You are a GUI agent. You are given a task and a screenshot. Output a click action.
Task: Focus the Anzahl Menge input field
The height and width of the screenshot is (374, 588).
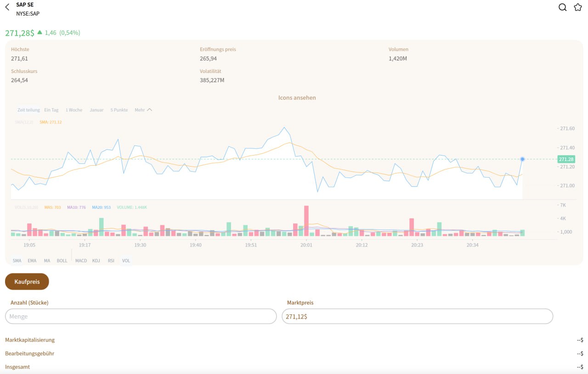141,317
